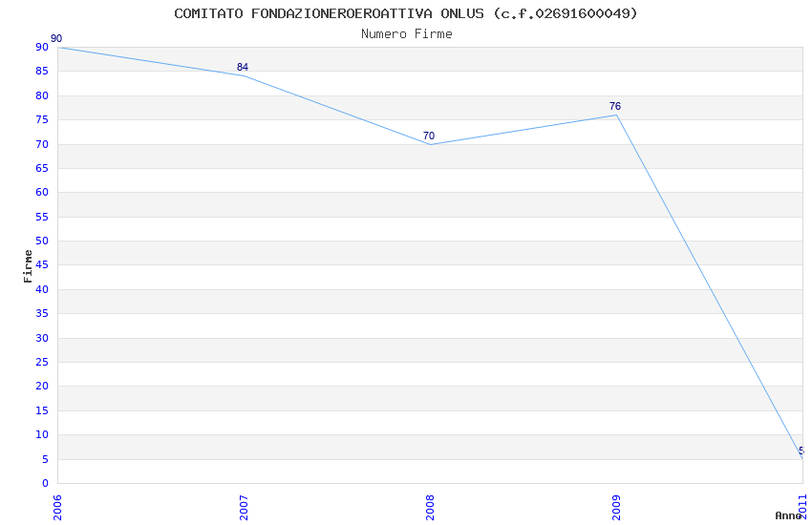
Task: Click the x-axis title 'Anno'
Action: (788, 515)
